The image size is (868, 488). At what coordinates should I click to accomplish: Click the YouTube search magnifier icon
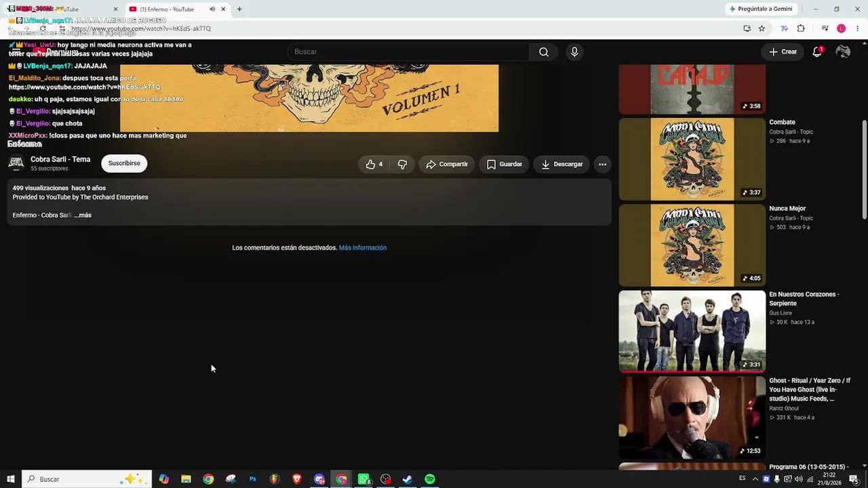[544, 52]
